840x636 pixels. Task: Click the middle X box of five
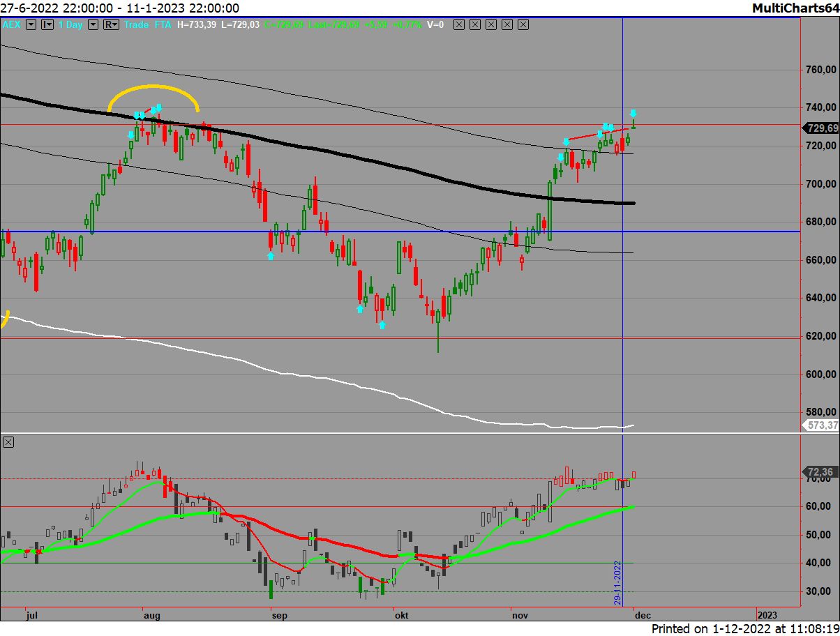[x=490, y=25]
